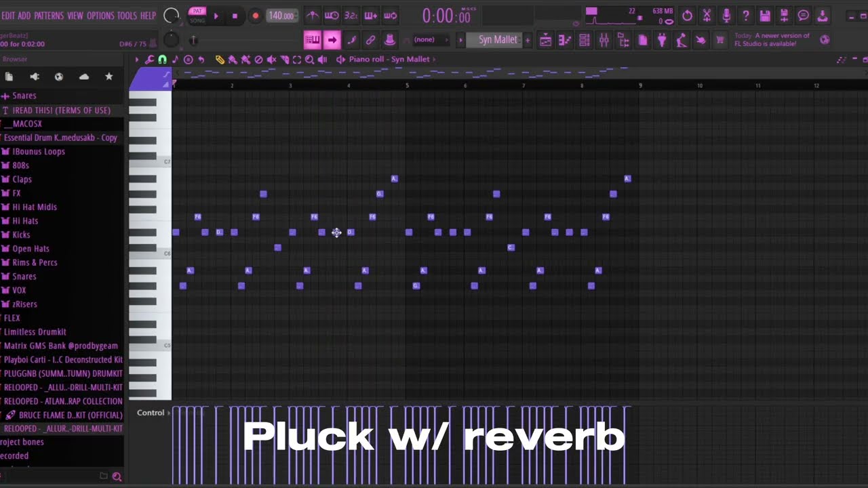Image resolution: width=868 pixels, height=488 pixels.
Task: Switch to PAT pattern mode
Action: coord(197,12)
